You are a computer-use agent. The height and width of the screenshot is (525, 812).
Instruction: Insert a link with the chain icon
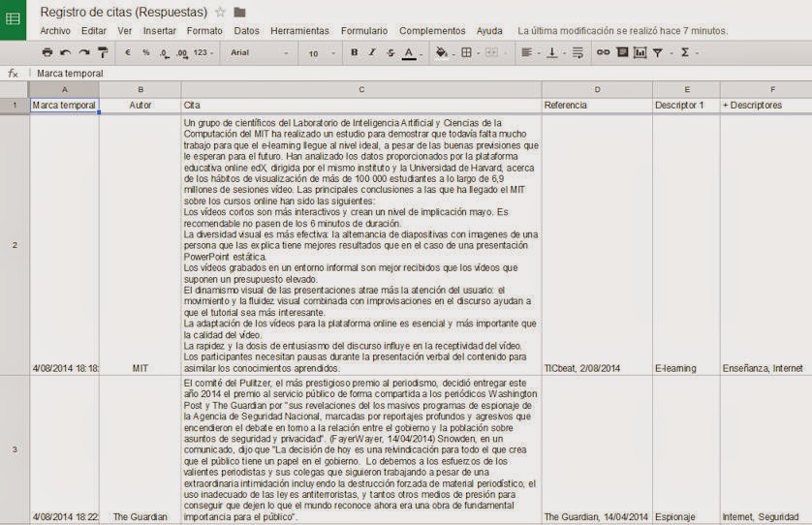[x=603, y=52]
